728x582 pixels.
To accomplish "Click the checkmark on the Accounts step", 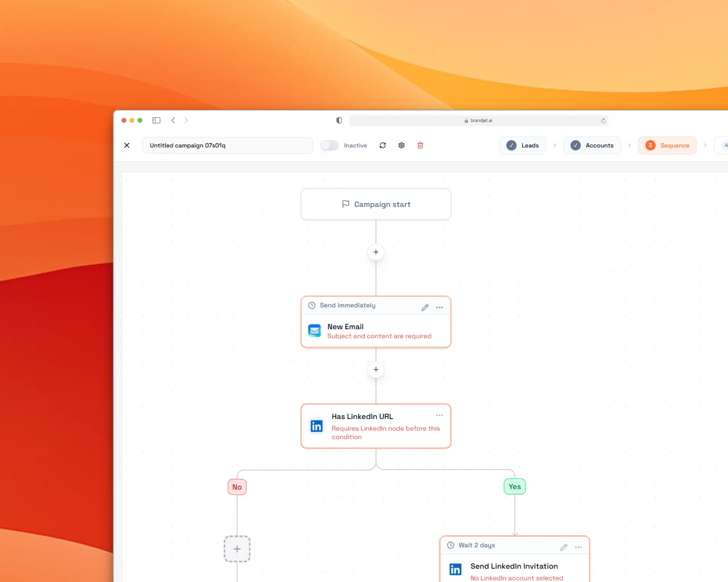I will [x=575, y=145].
